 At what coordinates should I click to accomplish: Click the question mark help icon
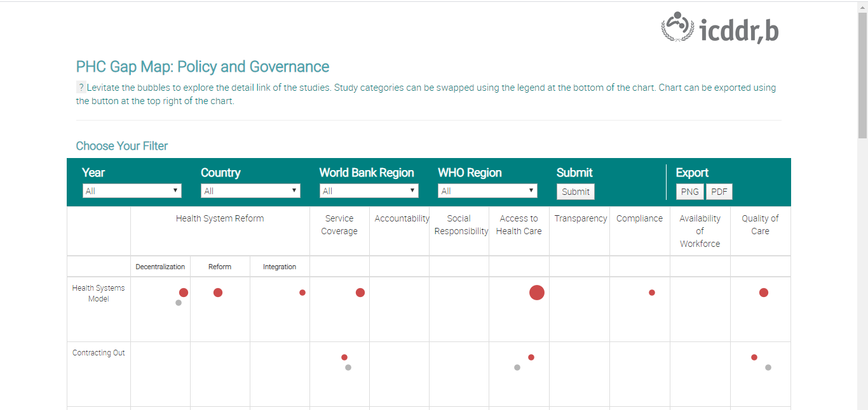pos(81,88)
